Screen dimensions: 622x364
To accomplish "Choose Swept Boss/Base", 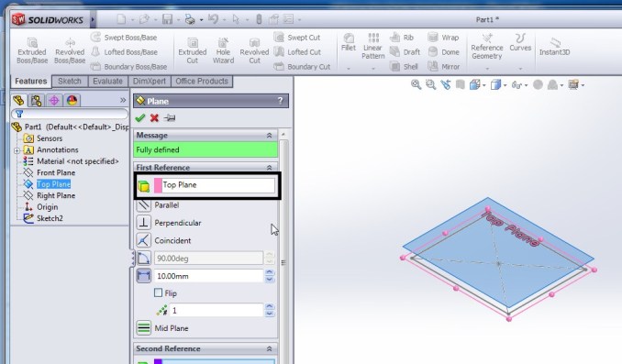I will (x=124, y=38).
